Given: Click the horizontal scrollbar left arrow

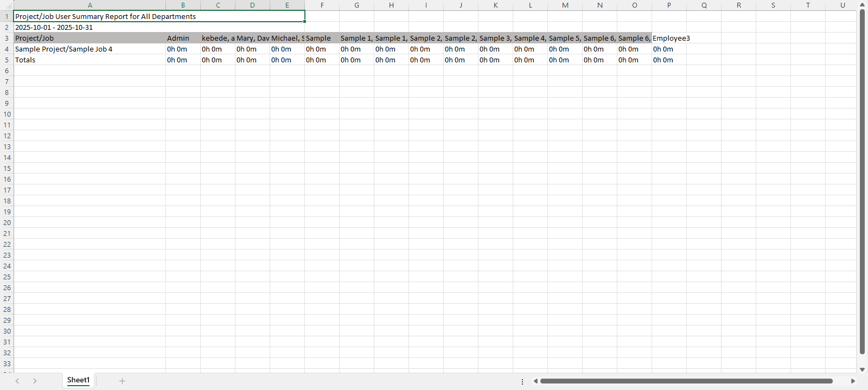Looking at the screenshot, I should [535, 381].
